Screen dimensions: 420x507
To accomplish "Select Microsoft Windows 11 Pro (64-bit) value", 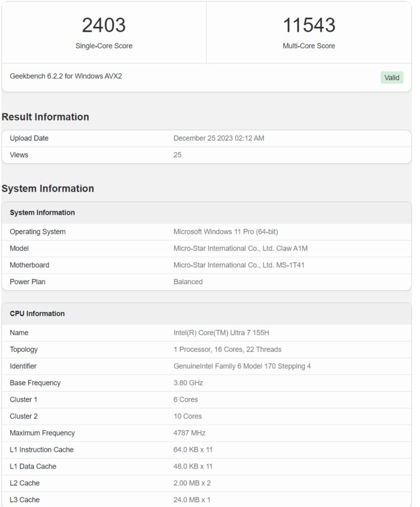I will [225, 232].
